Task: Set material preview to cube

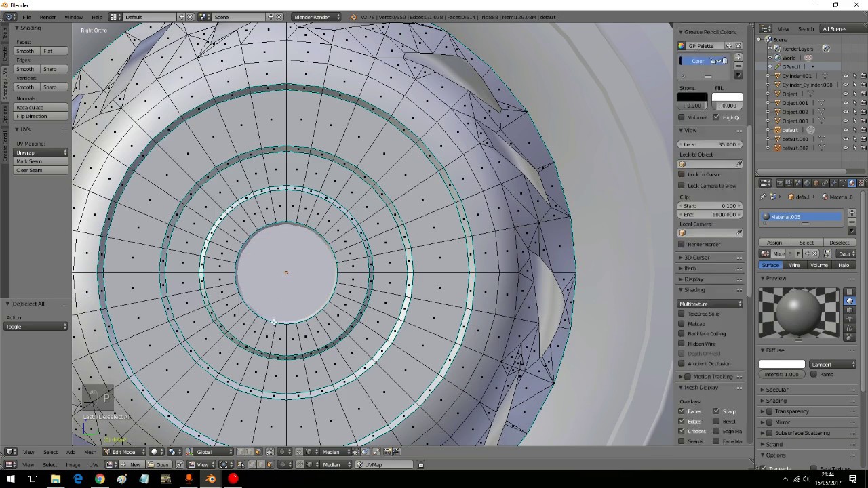Action: tap(850, 310)
